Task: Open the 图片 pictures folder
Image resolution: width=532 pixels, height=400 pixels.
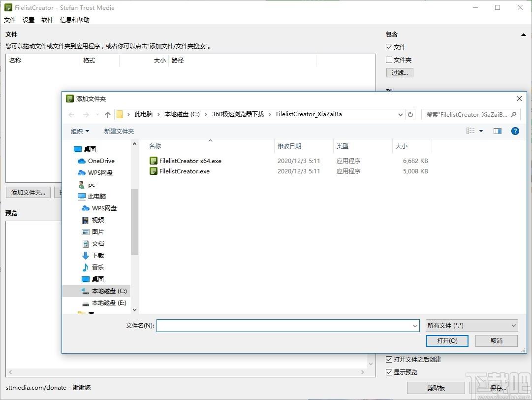Action: [93, 232]
